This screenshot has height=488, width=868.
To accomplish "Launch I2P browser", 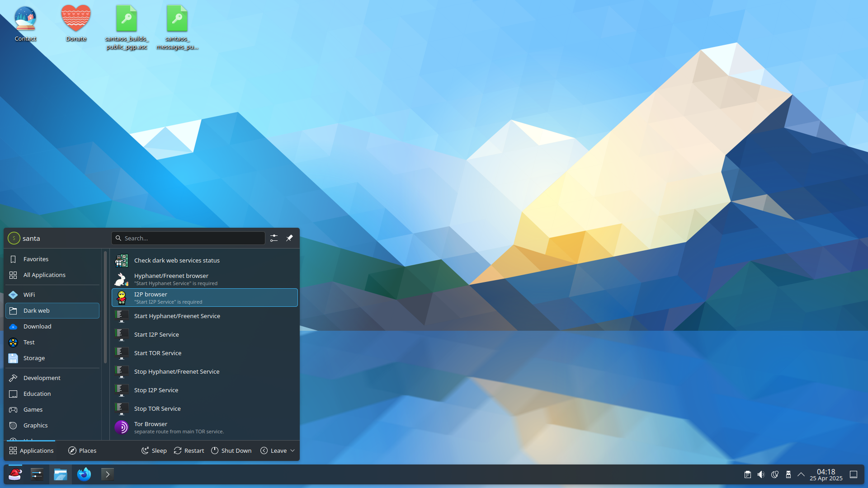I will pos(205,298).
